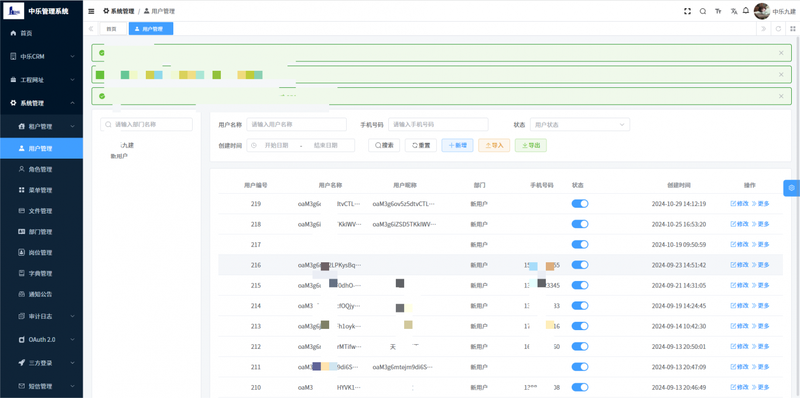Image resolution: width=800 pixels, height=398 pixels.
Task: Click the 新增 add user button
Action: tap(458, 145)
